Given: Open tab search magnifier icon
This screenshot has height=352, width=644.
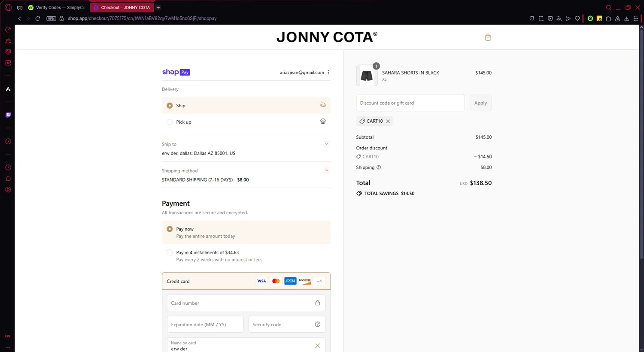Looking at the screenshot, I should (x=608, y=7).
